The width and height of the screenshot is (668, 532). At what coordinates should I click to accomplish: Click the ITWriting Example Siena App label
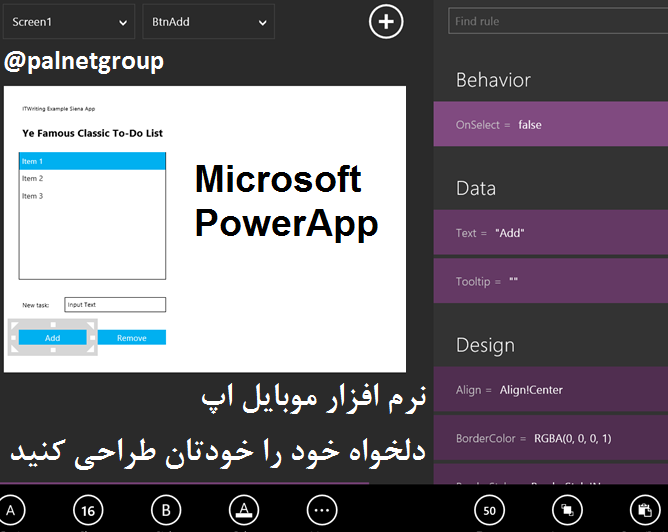tap(59, 109)
